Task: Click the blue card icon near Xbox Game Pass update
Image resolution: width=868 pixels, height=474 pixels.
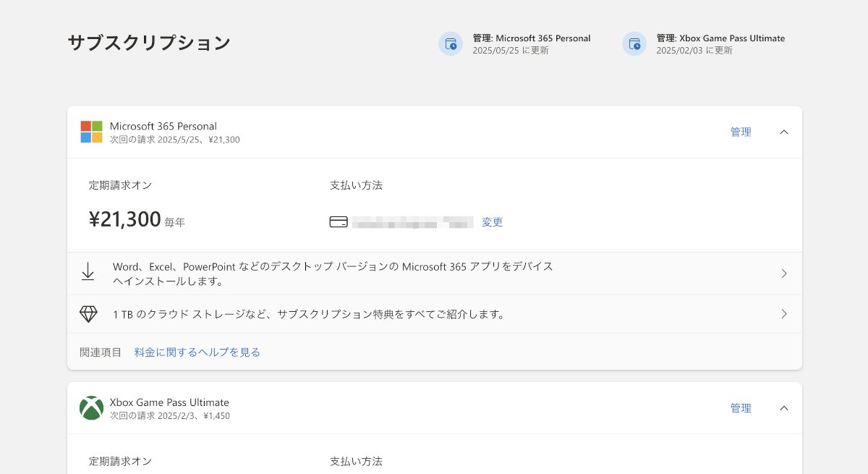Action: point(634,43)
